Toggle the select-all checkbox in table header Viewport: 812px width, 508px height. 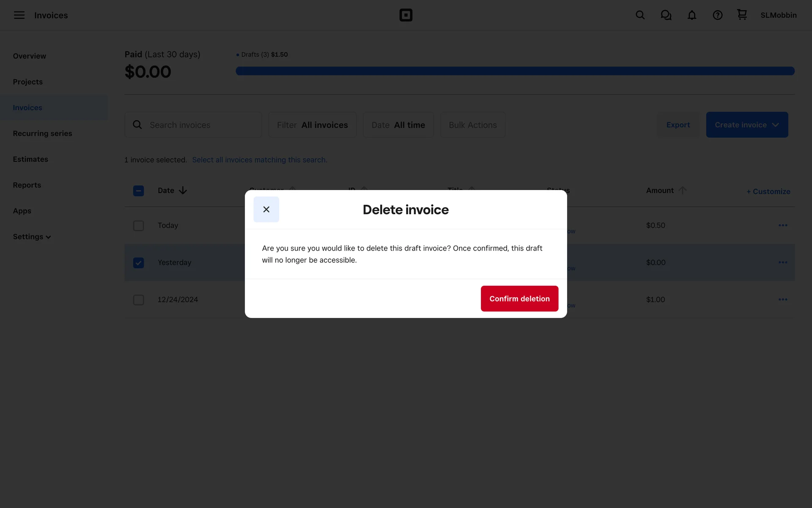click(138, 191)
